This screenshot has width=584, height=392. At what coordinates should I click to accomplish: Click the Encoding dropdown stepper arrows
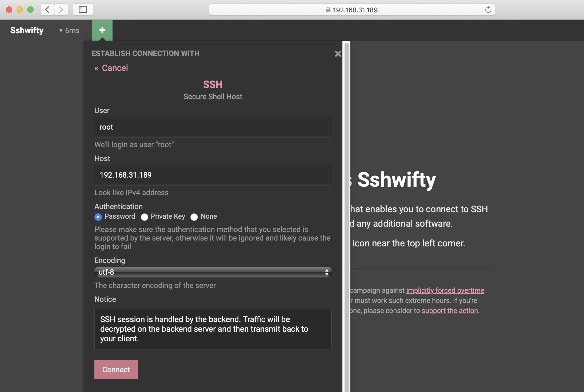[x=327, y=272]
